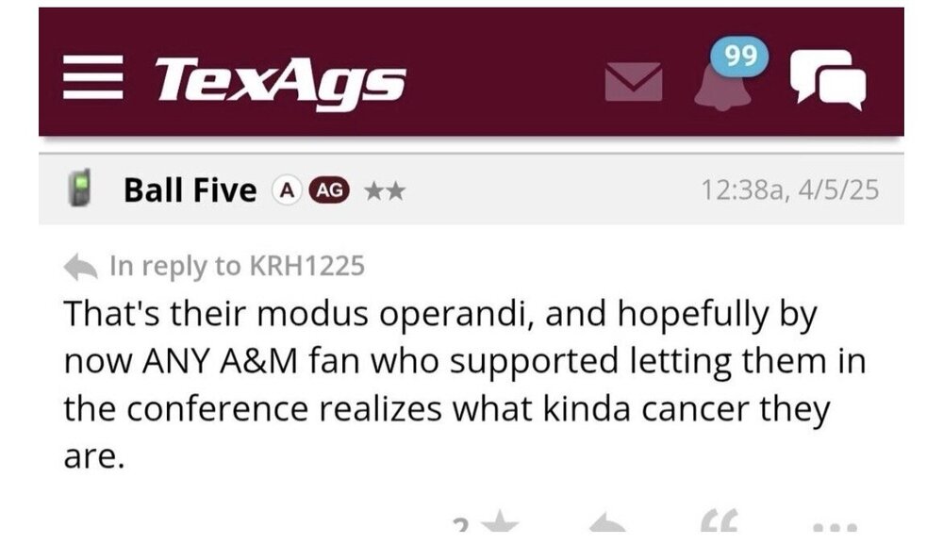Click the reply arrow before 'In reply to'
The image size is (943, 560).
click(81, 267)
